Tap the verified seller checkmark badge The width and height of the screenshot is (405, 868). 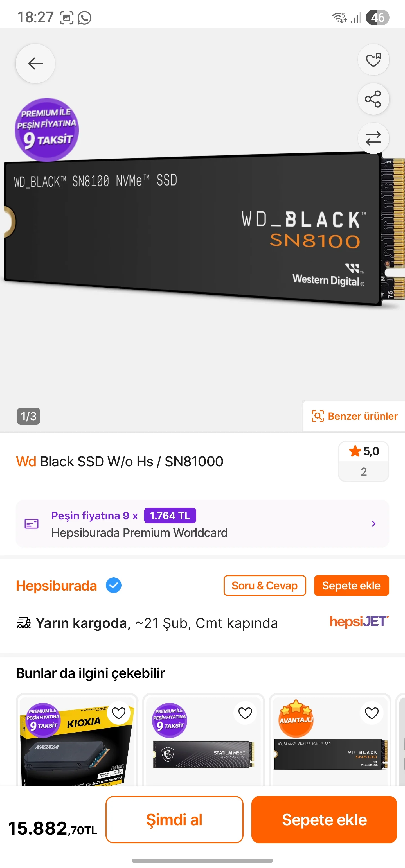pyautogui.click(x=114, y=586)
